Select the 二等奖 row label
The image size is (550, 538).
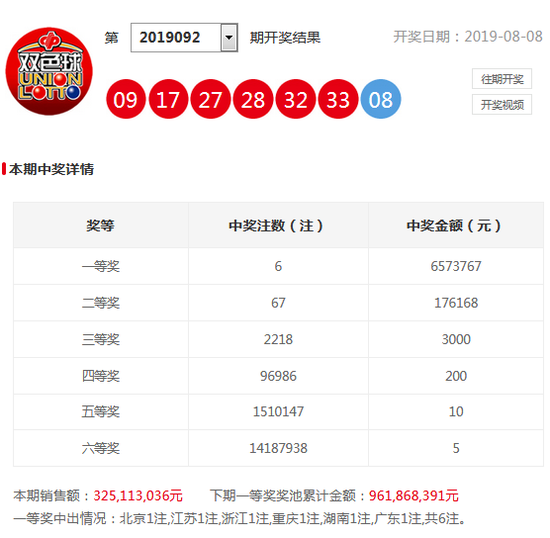click(x=101, y=303)
